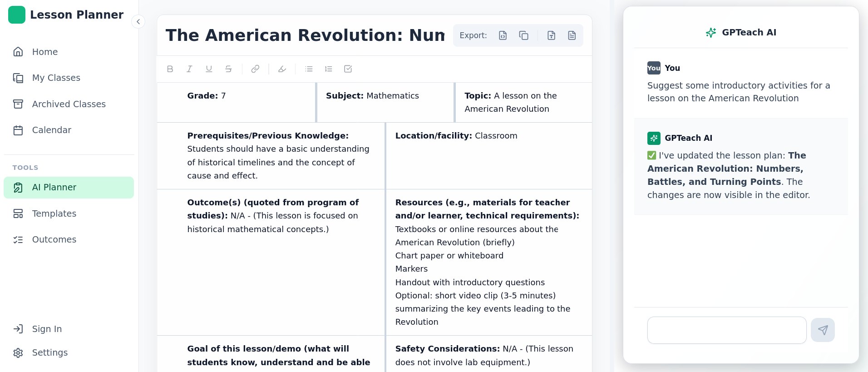Insert a bulleted list

click(x=309, y=69)
